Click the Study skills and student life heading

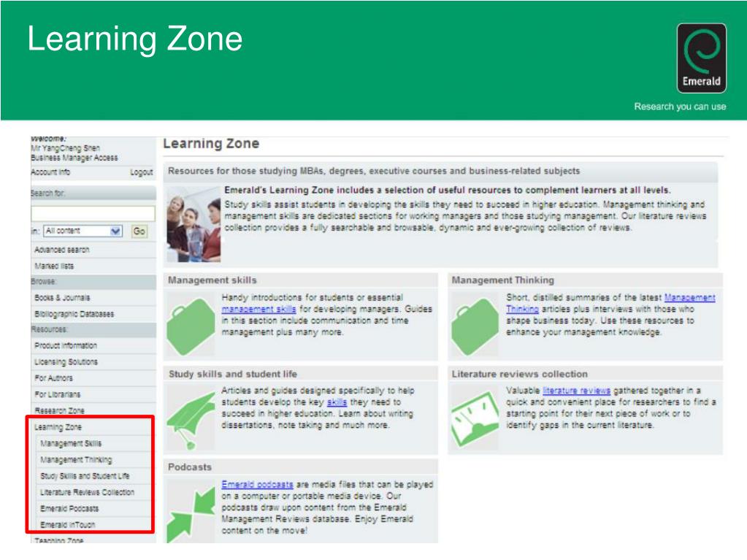coord(233,374)
